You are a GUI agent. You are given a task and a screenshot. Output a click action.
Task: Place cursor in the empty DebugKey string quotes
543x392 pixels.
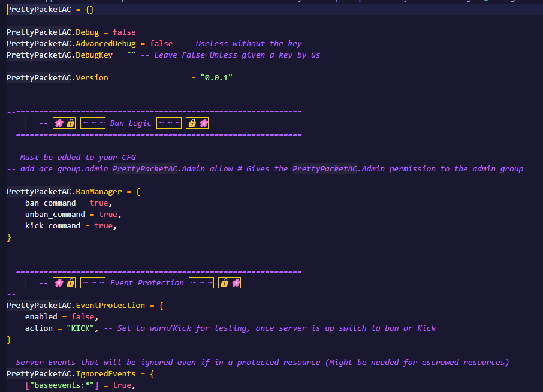pos(131,55)
